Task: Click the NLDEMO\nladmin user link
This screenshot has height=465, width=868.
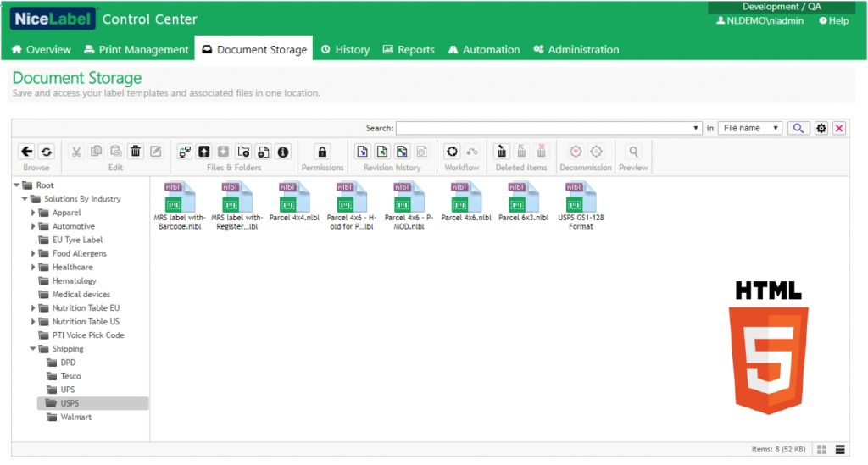Action: point(759,21)
